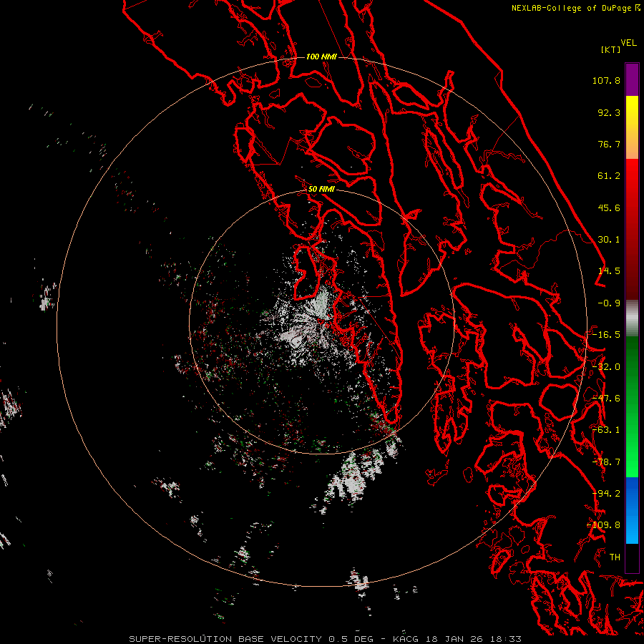The image size is (644, 644).
Task: Click the VEL legend title
Action: [628, 43]
